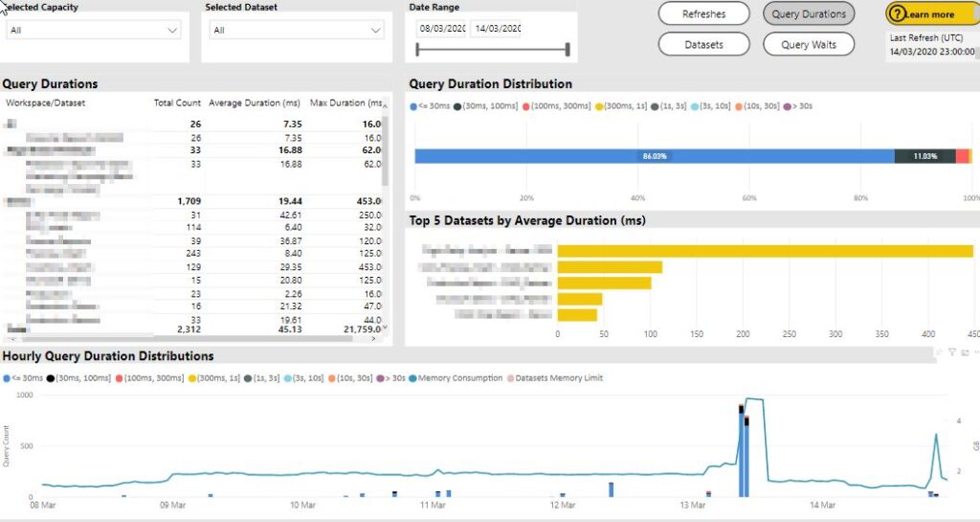Sort by Total Count column header
980x522 pixels.
click(x=177, y=103)
